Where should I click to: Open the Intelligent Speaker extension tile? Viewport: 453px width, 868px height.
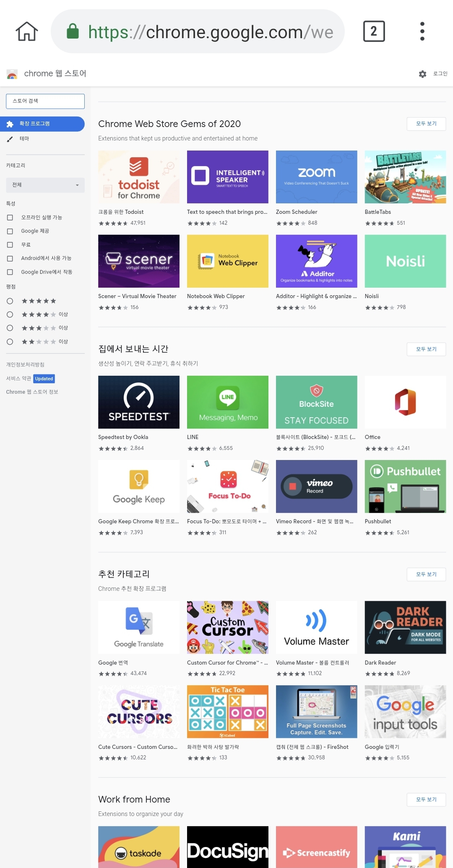pyautogui.click(x=228, y=177)
